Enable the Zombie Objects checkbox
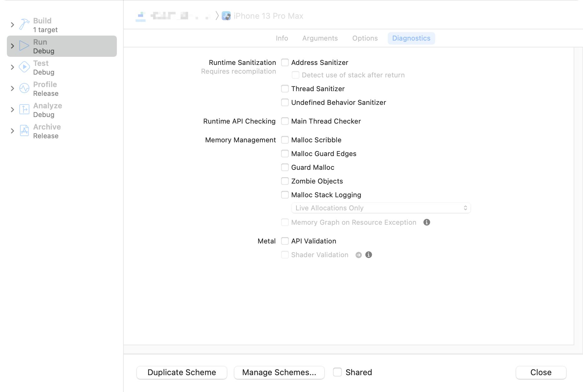 click(x=285, y=181)
